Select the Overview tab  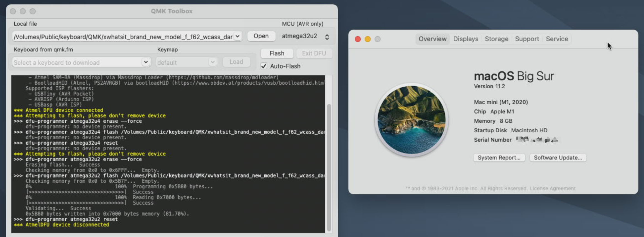[x=432, y=39]
